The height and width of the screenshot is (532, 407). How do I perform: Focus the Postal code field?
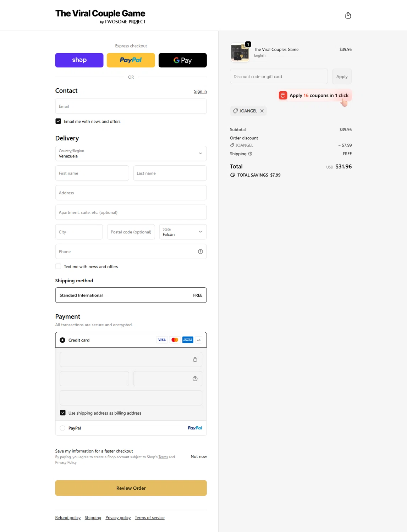pyautogui.click(x=131, y=232)
